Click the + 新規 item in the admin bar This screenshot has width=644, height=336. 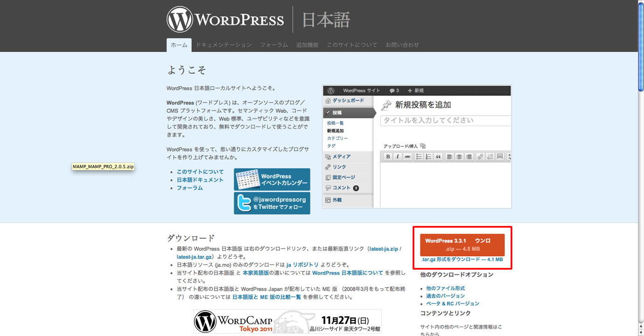tap(416, 91)
